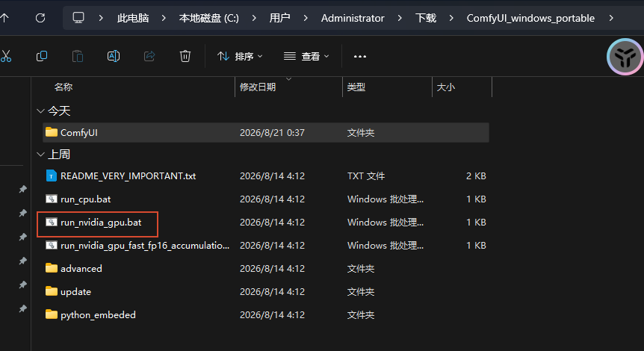
Task: Select 此电脑 in the breadcrumb path
Action: click(133, 18)
